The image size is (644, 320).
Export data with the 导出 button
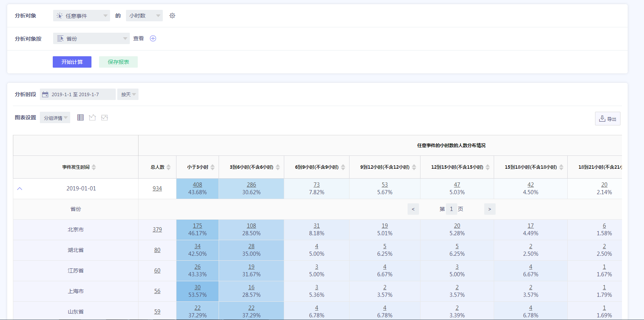click(x=607, y=119)
